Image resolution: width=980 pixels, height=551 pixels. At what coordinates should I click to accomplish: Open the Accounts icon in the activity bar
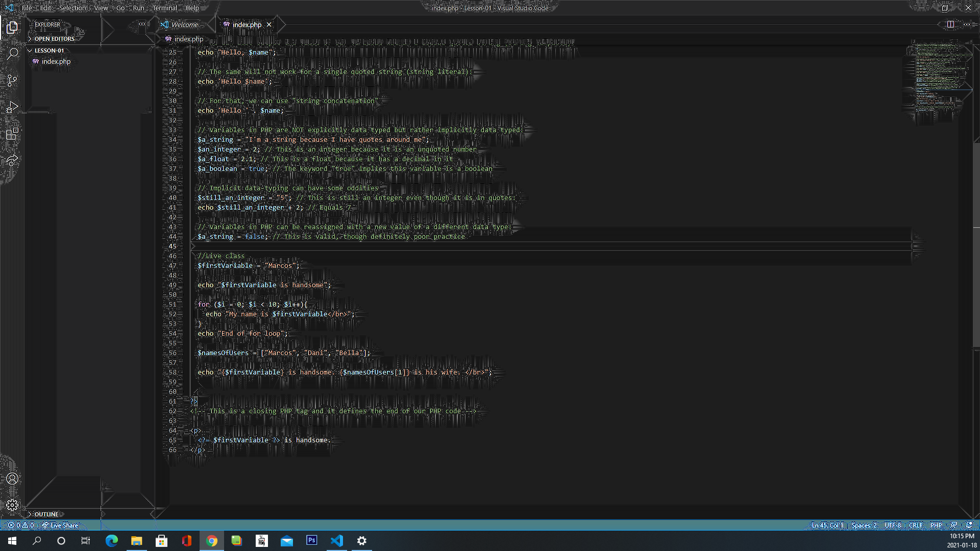12,479
